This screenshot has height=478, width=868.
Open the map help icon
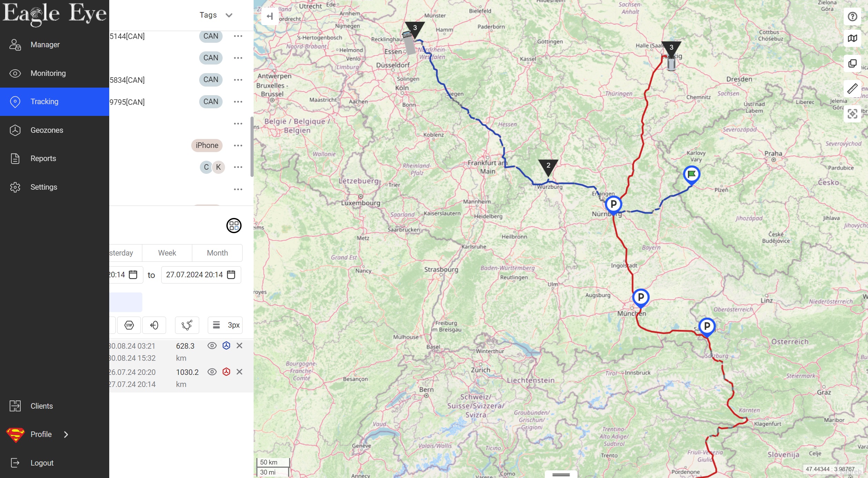tap(852, 17)
